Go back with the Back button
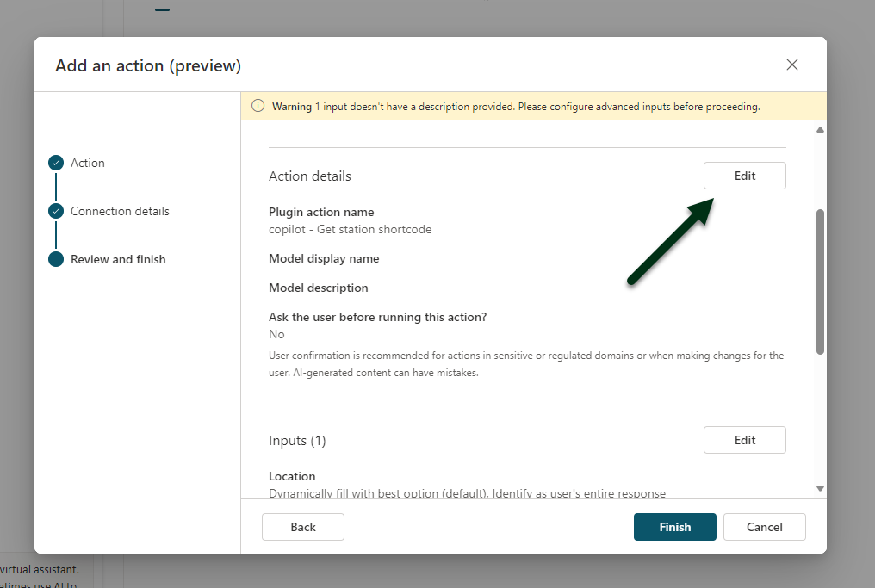Screen dimensions: 875x588 click(x=302, y=527)
